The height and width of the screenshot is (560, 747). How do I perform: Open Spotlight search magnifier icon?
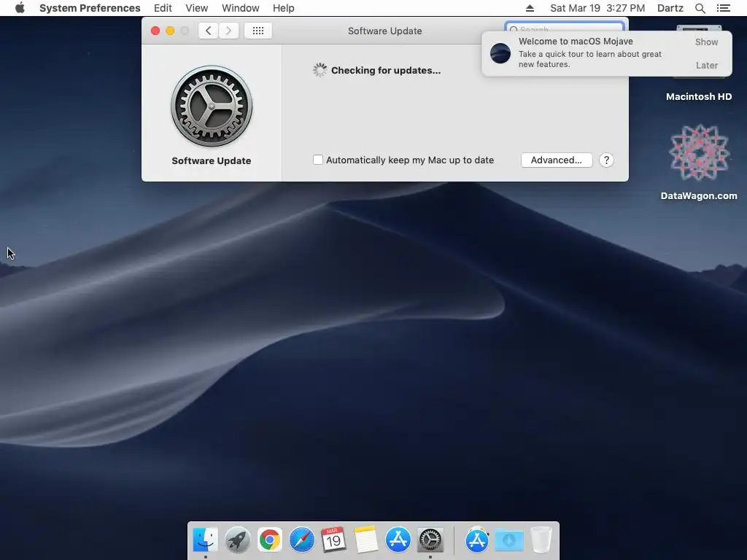[x=700, y=8]
